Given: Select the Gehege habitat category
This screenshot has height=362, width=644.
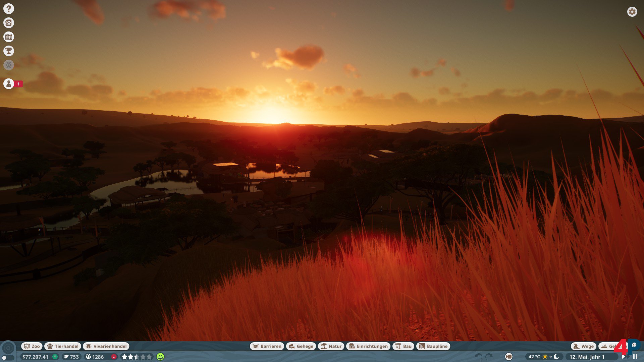Looking at the screenshot, I should 301,346.
